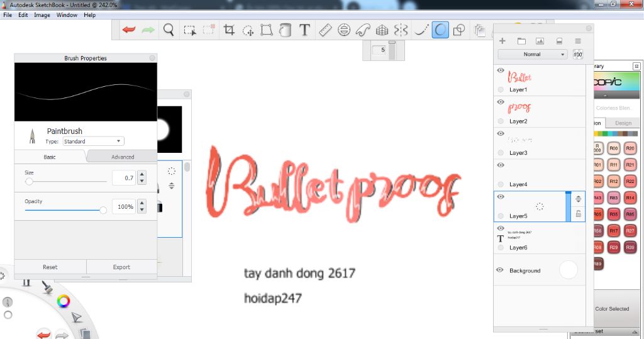Open the Help menu
The image size is (644, 339).
click(89, 15)
